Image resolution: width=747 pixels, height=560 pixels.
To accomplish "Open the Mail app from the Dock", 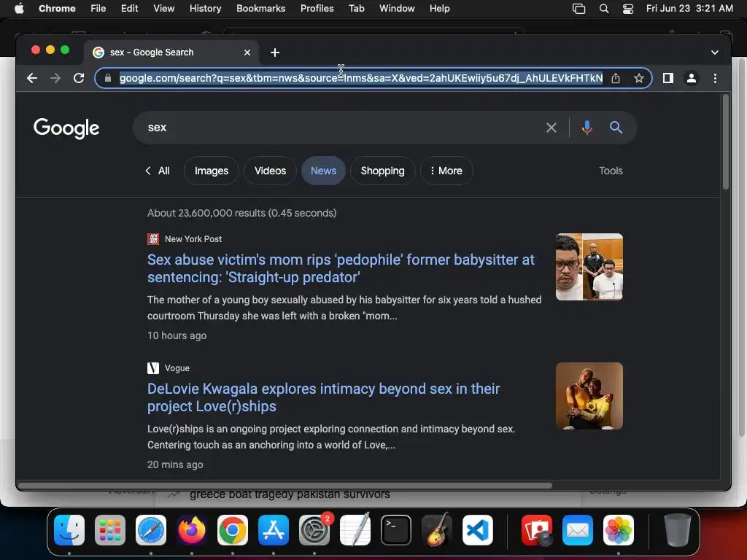I will click(578, 530).
